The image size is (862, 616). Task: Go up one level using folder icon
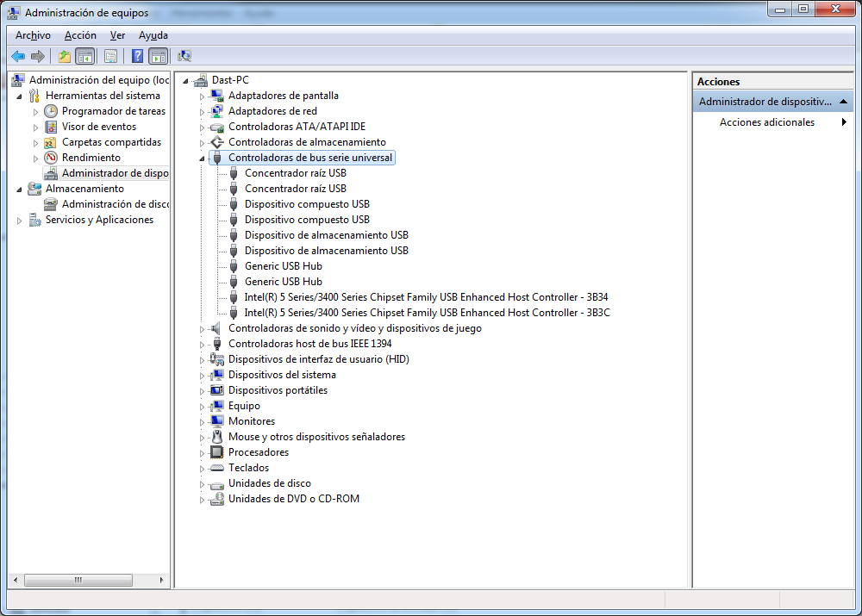(65, 56)
